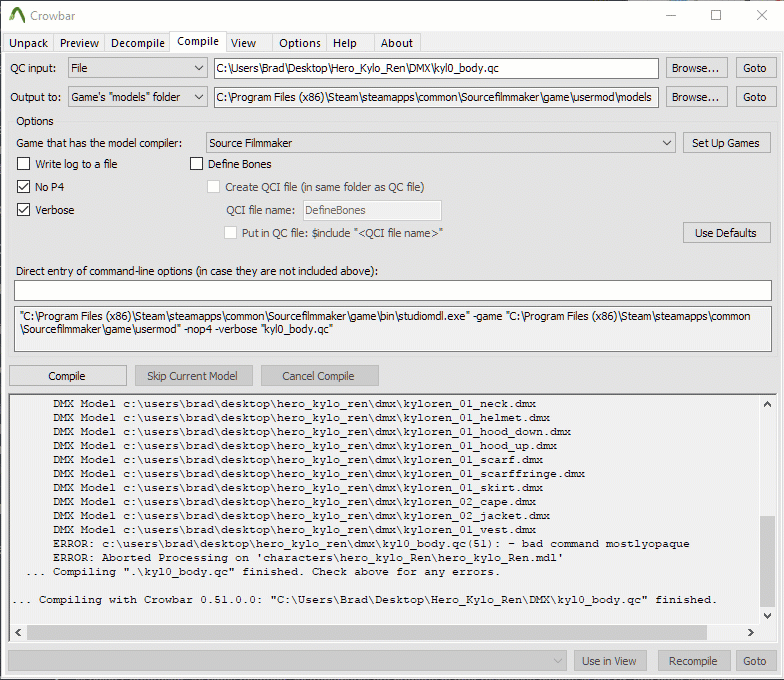The image size is (784, 680).
Task: Enable Write log to a file checkbox
Action: [x=24, y=164]
